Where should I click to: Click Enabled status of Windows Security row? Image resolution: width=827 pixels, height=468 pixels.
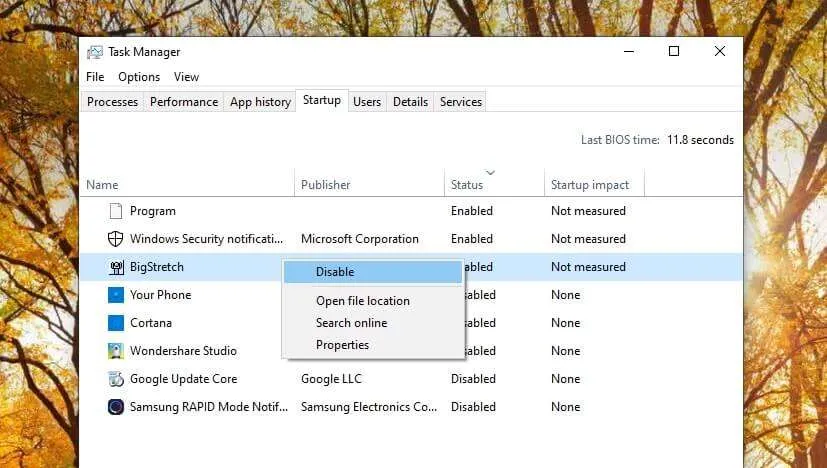472,239
